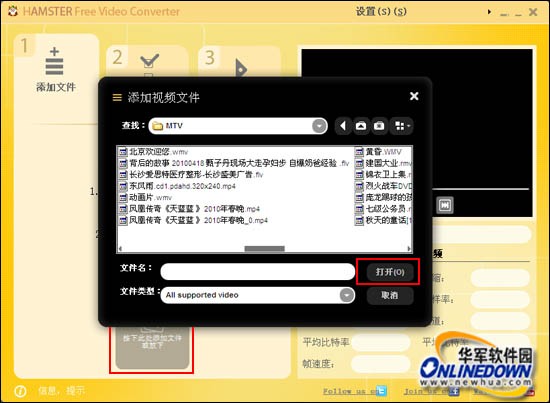Select file 秋天的童话 in right column
The height and width of the screenshot is (403, 550).
(x=389, y=220)
